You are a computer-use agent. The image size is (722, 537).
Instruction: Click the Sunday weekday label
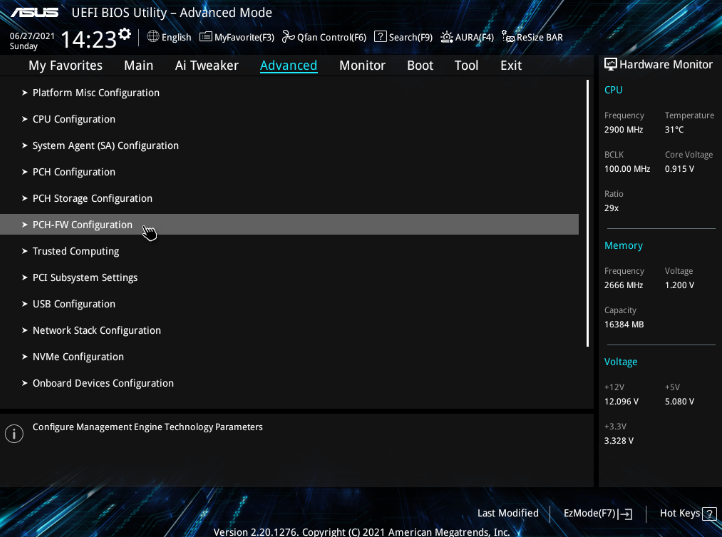[x=23, y=46]
